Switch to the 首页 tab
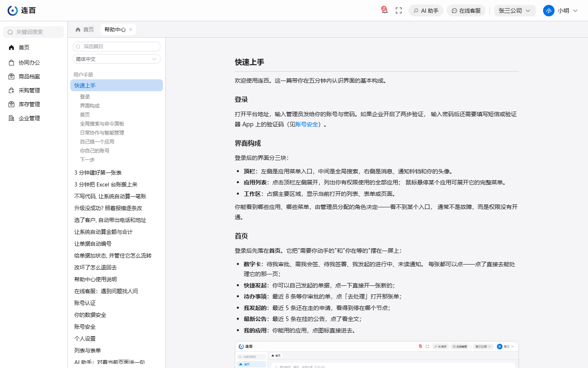This screenshot has width=588, height=368. pos(85,29)
